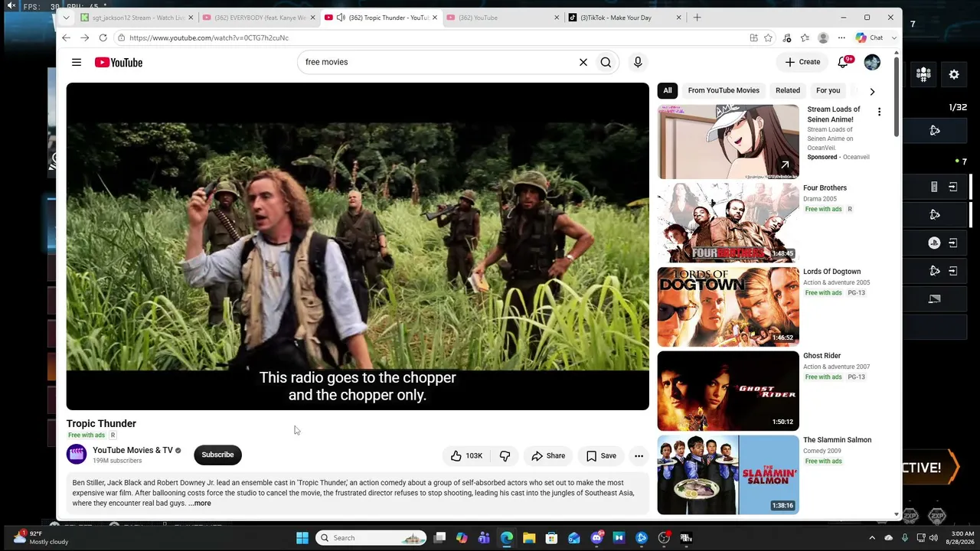This screenshot has height=551, width=980.
Task: Open the YouTube Movies & TV channel avatar
Action: 77,455
